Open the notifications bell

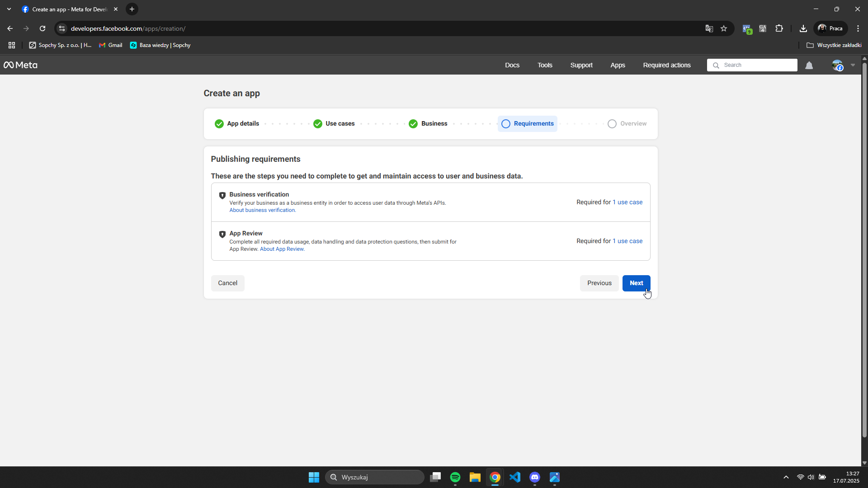pos(809,66)
